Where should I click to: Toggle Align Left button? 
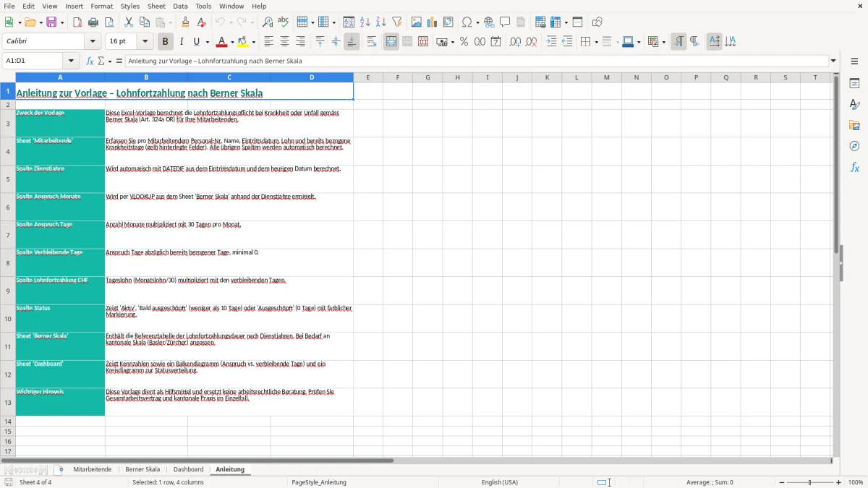[x=268, y=42]
